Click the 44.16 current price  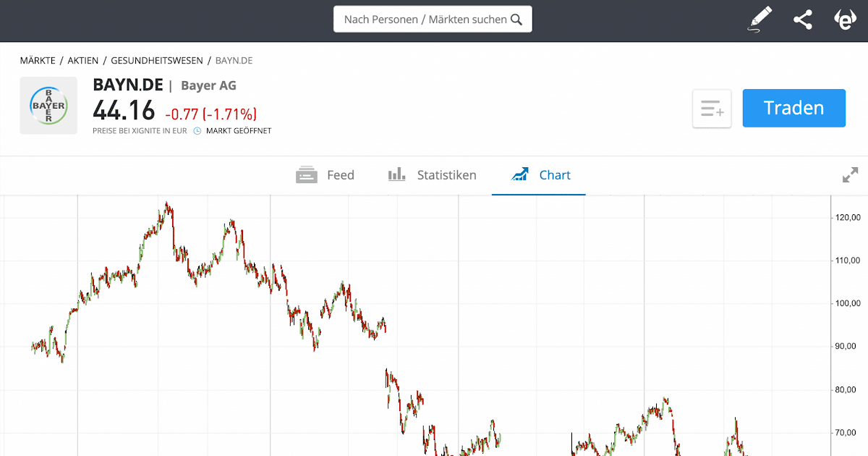[124, 111]
